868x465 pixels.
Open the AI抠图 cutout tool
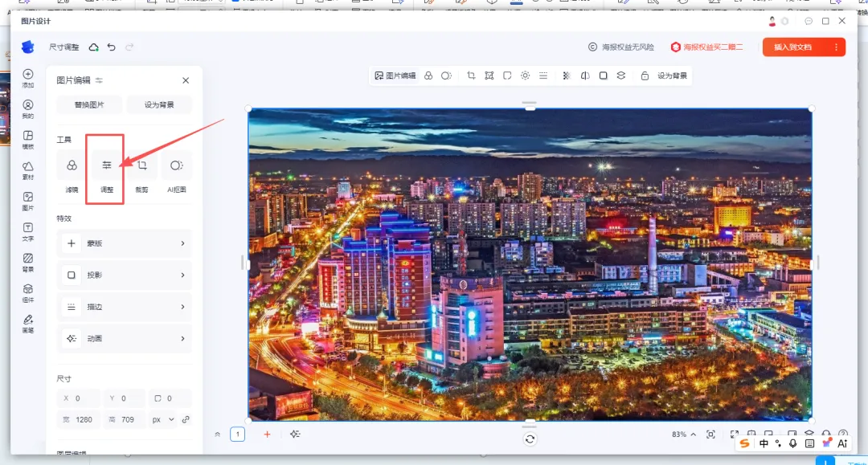coord(176,173)
